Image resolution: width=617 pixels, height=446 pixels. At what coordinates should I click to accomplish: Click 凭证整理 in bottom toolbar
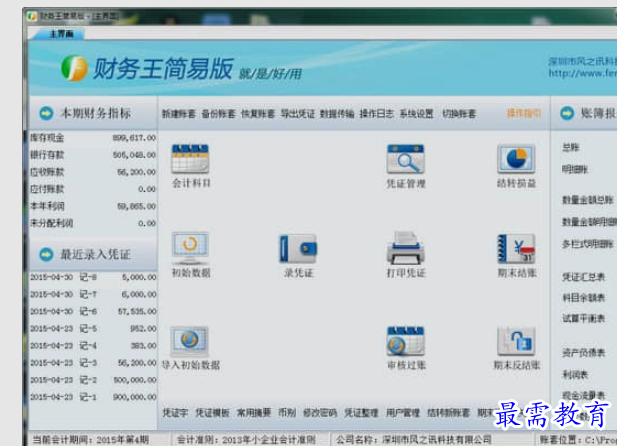(361, 413)
